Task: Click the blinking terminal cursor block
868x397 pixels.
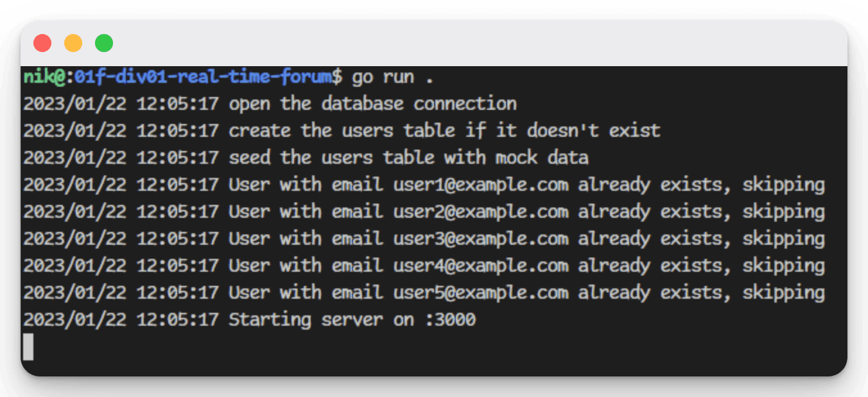Action: click(28, 347)
